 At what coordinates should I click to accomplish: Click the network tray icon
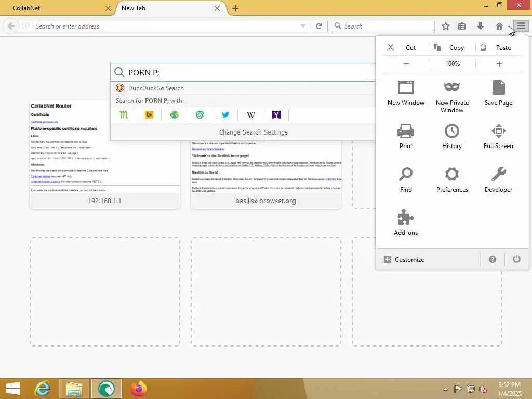point(470,389)
